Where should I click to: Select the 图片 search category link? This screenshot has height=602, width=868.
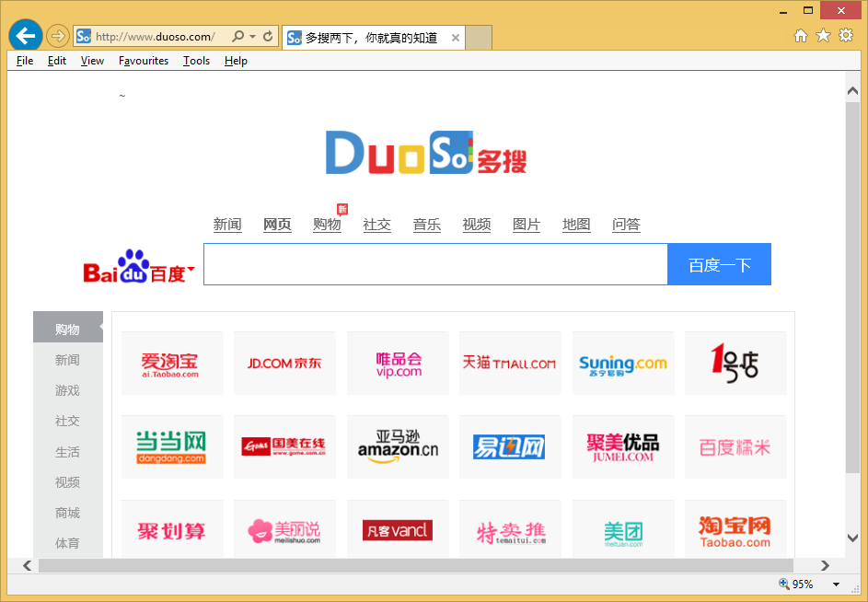click(527, 225)
